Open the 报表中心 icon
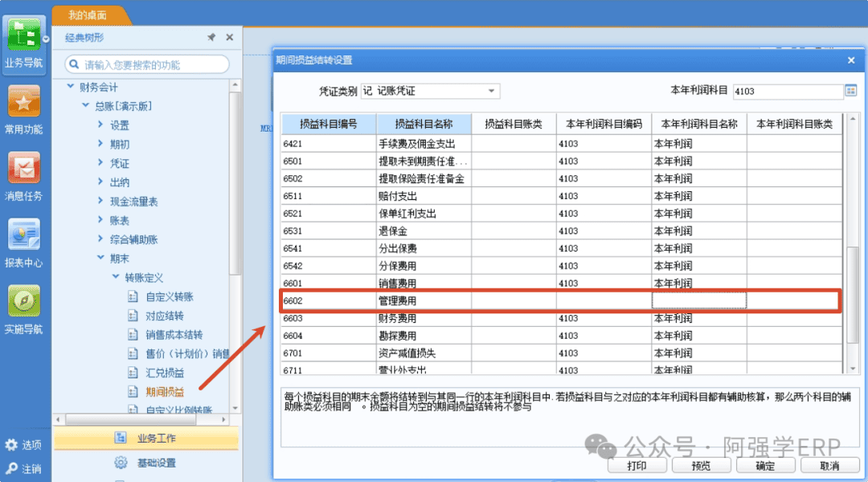The height and width of the screenshot is (482, 868). tap(23, 234)
